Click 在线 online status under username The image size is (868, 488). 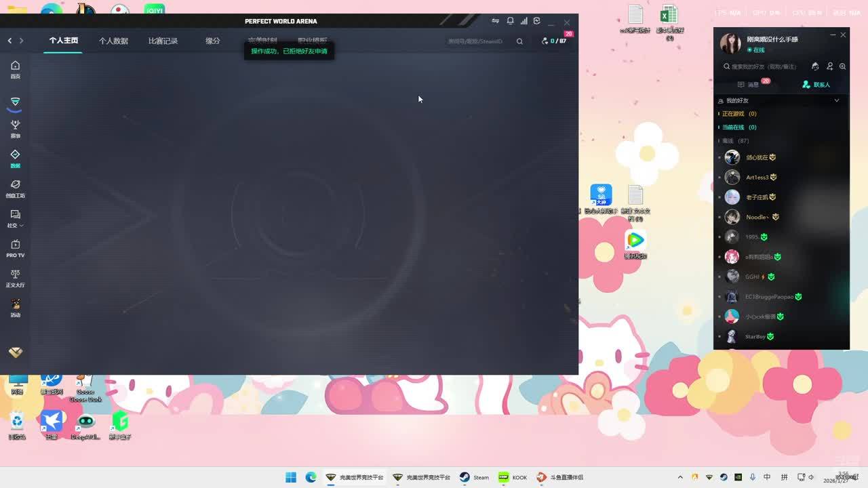pyautogui.click(x=757, y=50)
